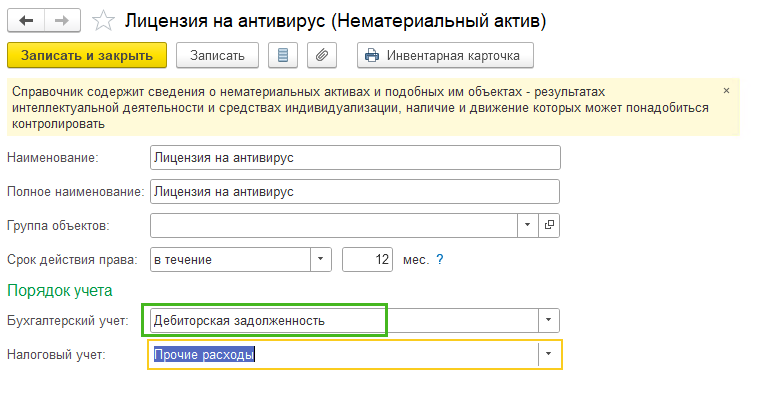This screenshot has height=397, width=761.
Task: Click the Дебиторская задолженность field
Action: point(344,320)
